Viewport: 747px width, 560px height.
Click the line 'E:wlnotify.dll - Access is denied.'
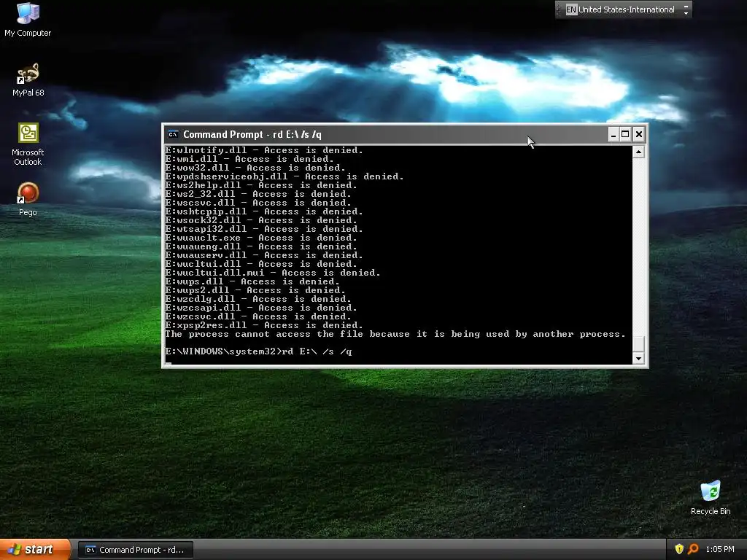[x=264, y=150]
